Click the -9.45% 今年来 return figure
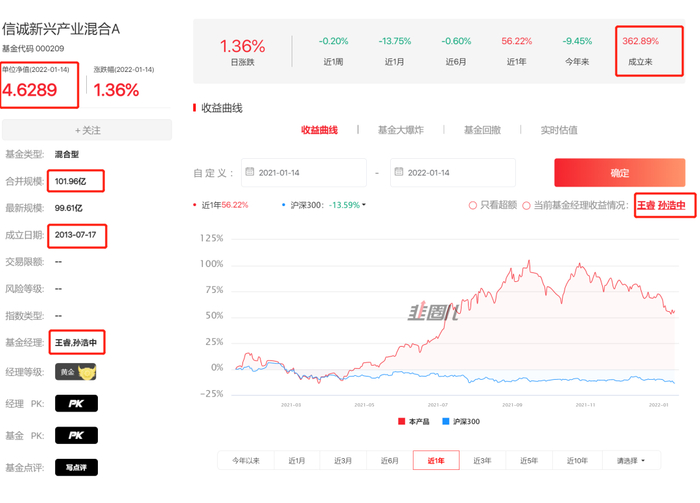Screen dimensions: 700x503 (x=577, y=41)
